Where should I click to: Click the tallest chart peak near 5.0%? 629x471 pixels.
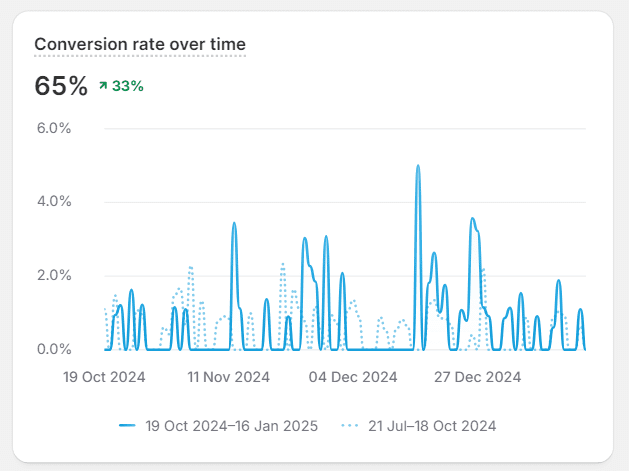coord(417,167)
